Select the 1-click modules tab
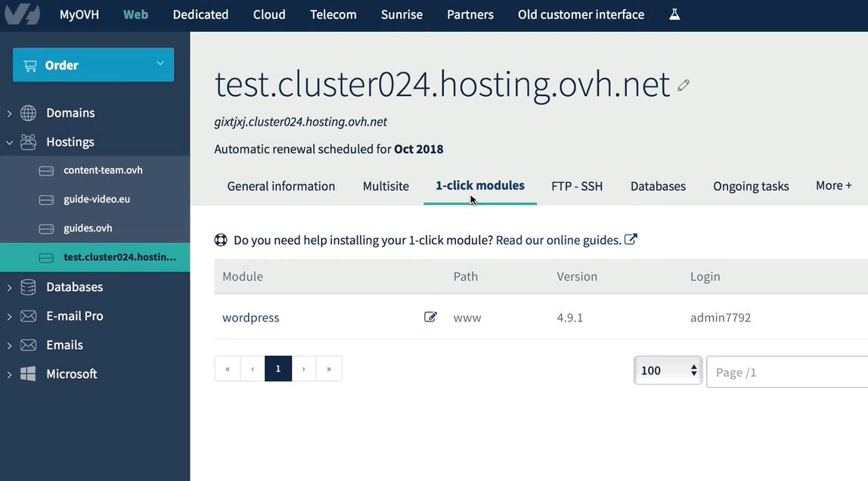Screen dimensions: 868x481 point(480,185)
